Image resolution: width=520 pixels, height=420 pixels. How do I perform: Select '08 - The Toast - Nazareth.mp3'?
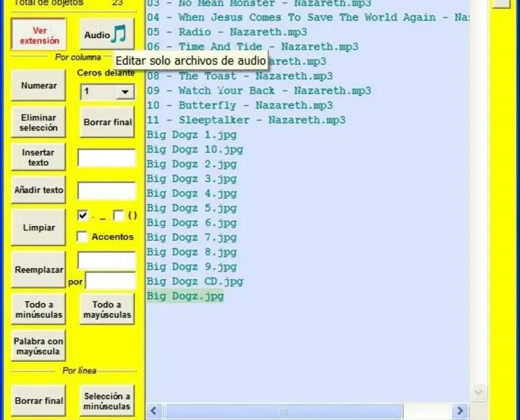240,76
